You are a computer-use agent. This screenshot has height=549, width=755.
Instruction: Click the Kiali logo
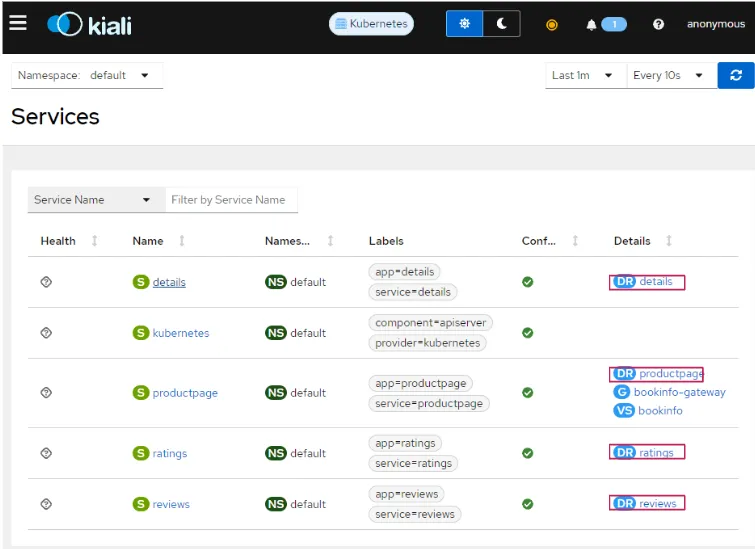coord(89,24)
